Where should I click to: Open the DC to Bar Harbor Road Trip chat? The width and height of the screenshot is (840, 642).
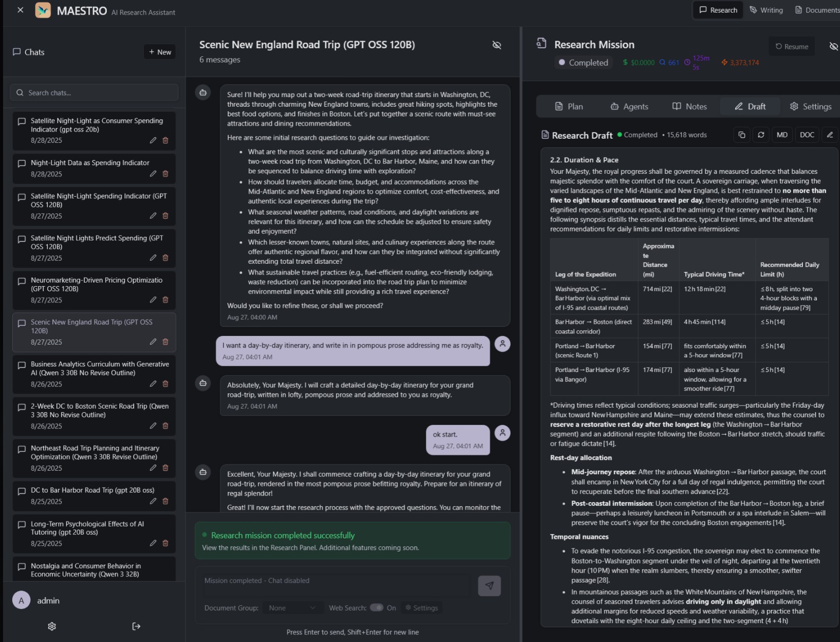pos(94,496)
